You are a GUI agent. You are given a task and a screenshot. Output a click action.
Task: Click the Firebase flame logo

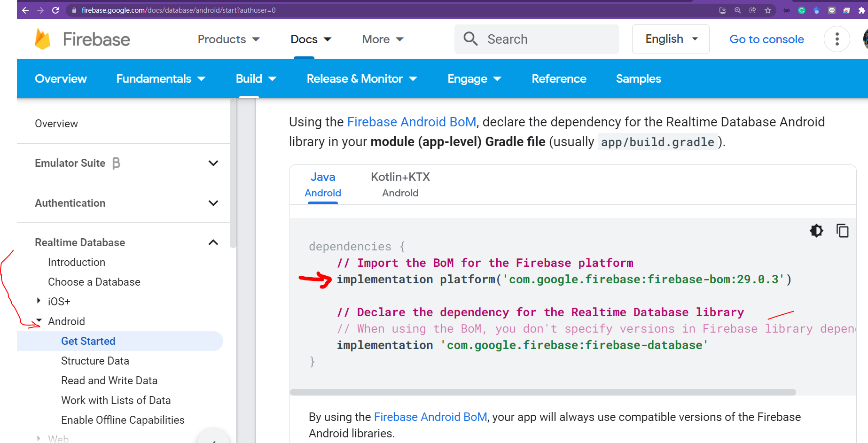tap(42, 39)
